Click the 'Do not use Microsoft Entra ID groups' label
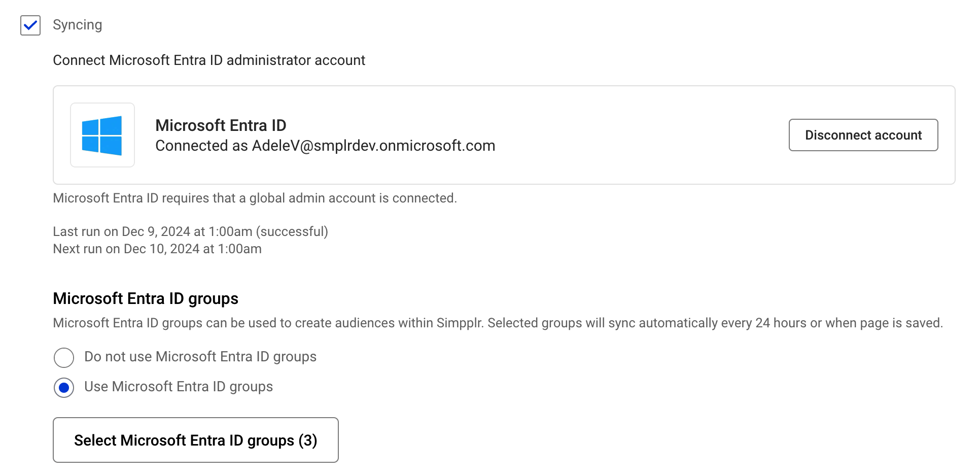 point(200,357)
